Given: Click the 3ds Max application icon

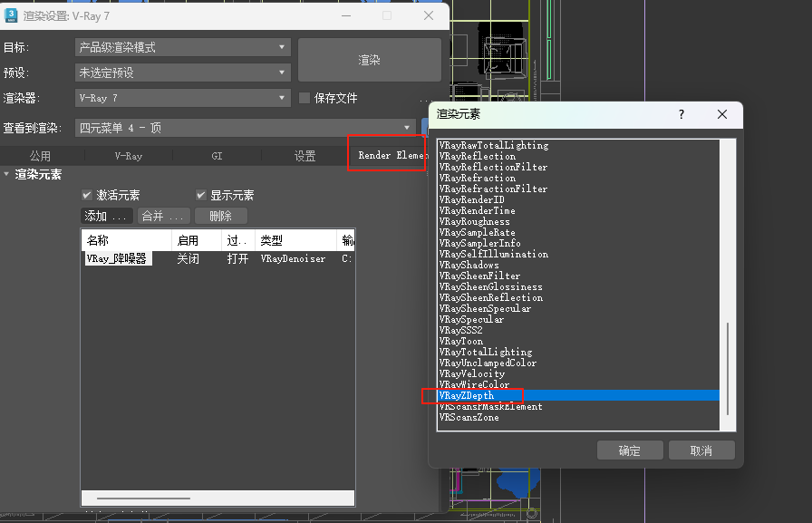Looking at the screenshot, I should point(13,15).
